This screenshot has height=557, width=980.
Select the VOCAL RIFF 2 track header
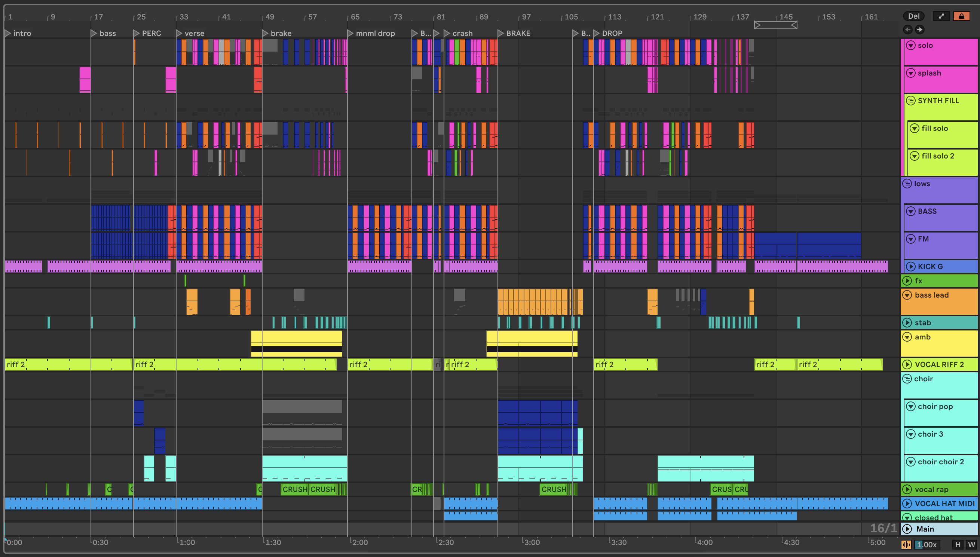pos(939,364)
